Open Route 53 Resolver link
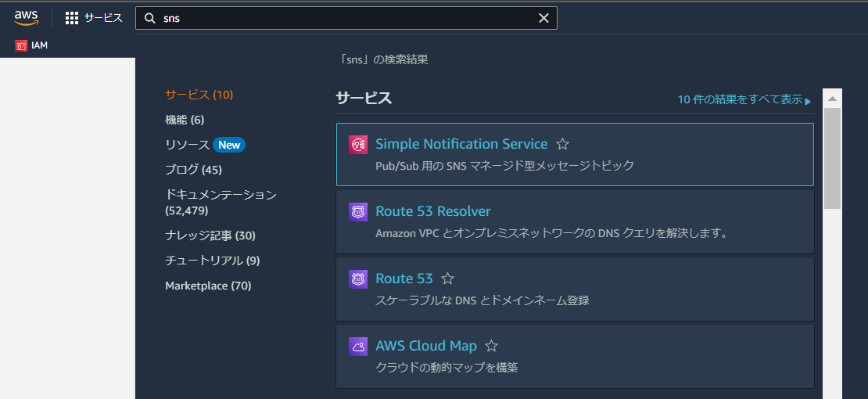The height and width of the screenshot is (399, 868). (x=433, y=212)
